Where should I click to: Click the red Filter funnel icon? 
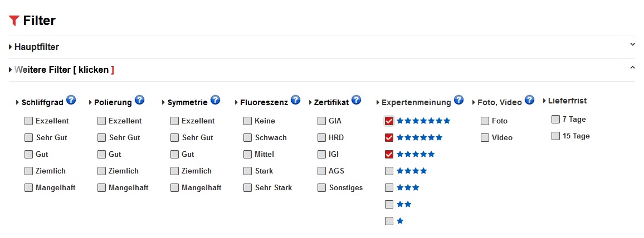(14, 21)
